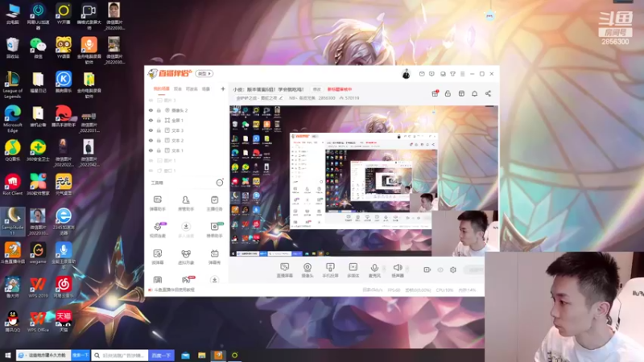Open settings gear in the bottom bar
The image size is (644, 362).
tap(453, 269)
